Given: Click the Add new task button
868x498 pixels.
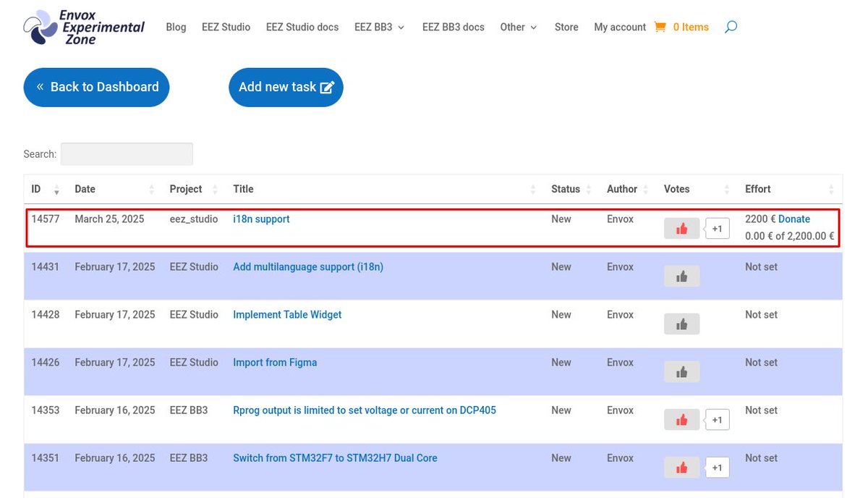Looking at the screenshot, I should pos(286,87).
